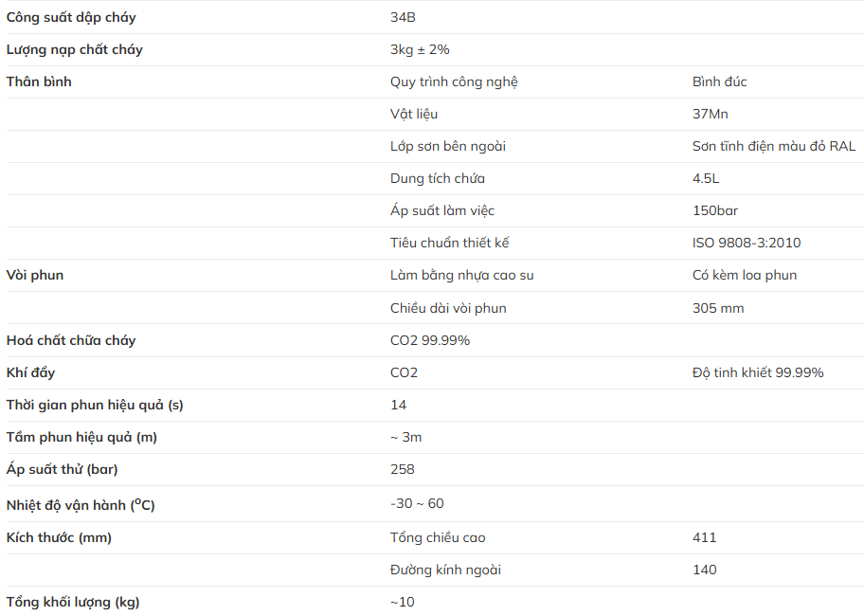Click the "Bình đúc" value
864x616 pixels.
[719, 82]
